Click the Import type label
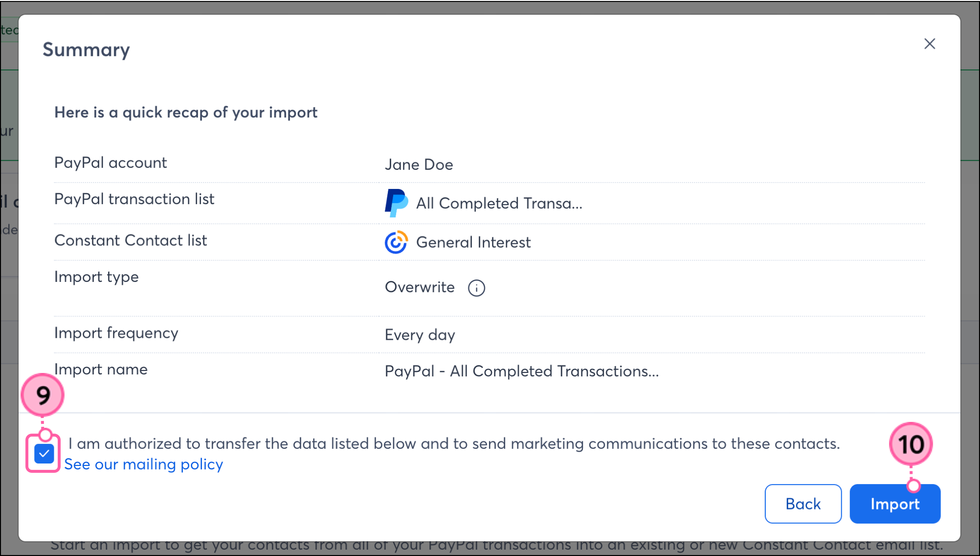This screenshot has width=980, height=556. (96, 277)
